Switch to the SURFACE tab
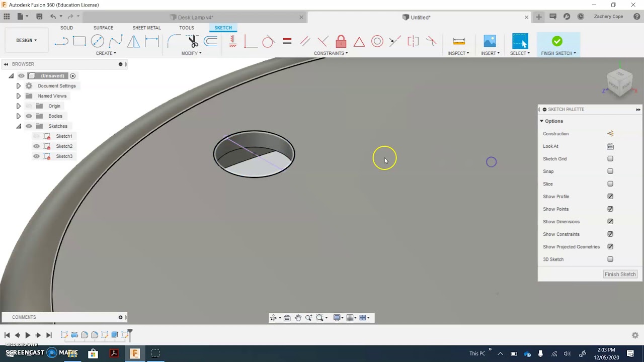This screenshot has height=362, width=644. click(x=103, y=28)
